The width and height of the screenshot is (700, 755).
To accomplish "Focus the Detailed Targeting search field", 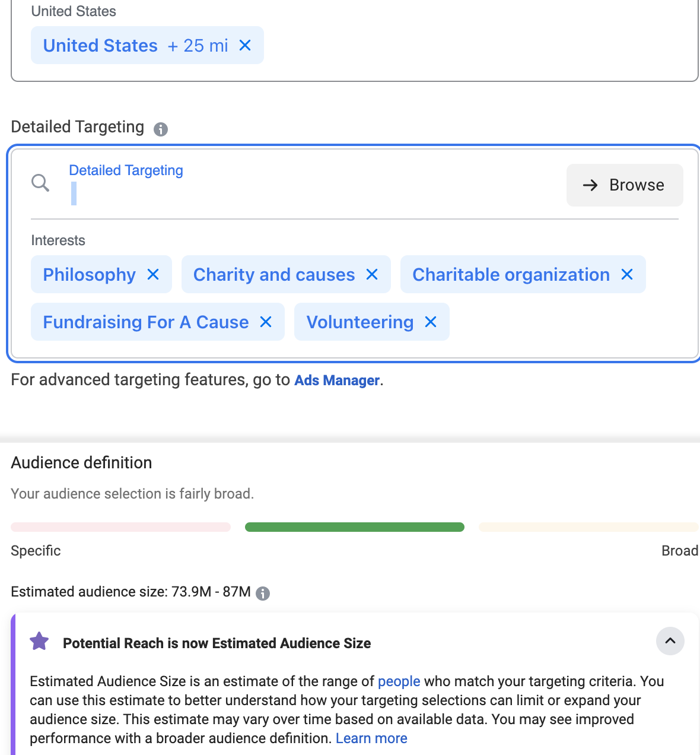I will [297, 193].
